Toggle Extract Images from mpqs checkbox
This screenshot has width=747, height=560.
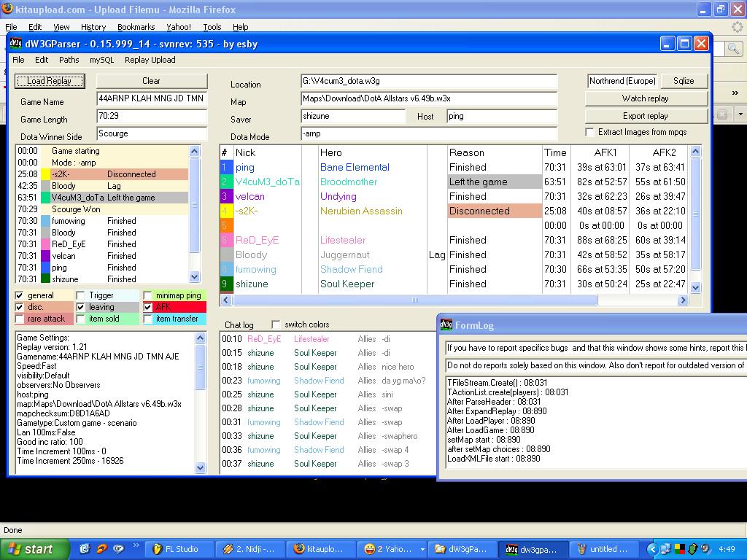[x=589, y=132]
